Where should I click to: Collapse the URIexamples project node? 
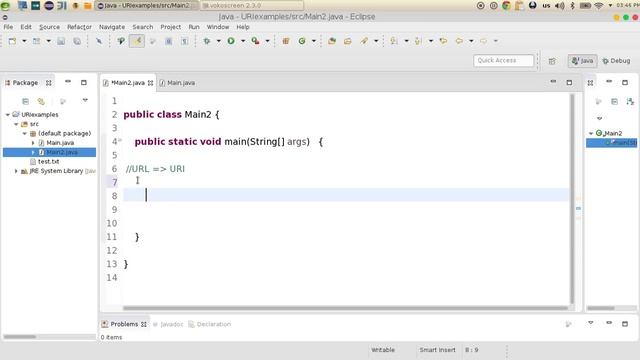tap(8, 115)
